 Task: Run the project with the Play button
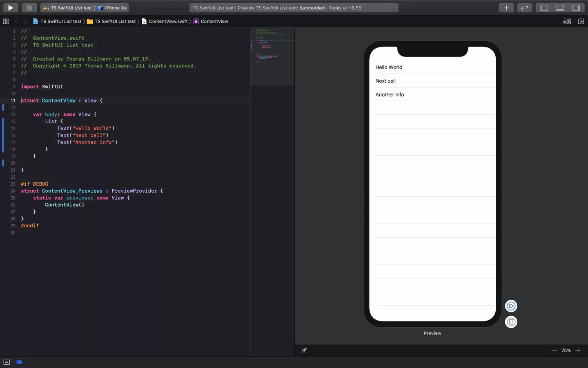11,8
